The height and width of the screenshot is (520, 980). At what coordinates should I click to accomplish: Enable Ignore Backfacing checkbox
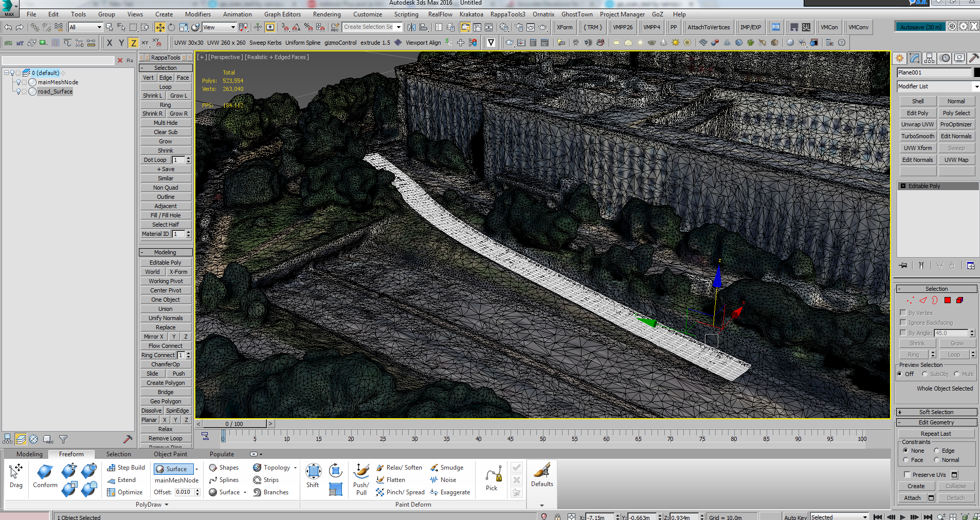pos(903,322)
